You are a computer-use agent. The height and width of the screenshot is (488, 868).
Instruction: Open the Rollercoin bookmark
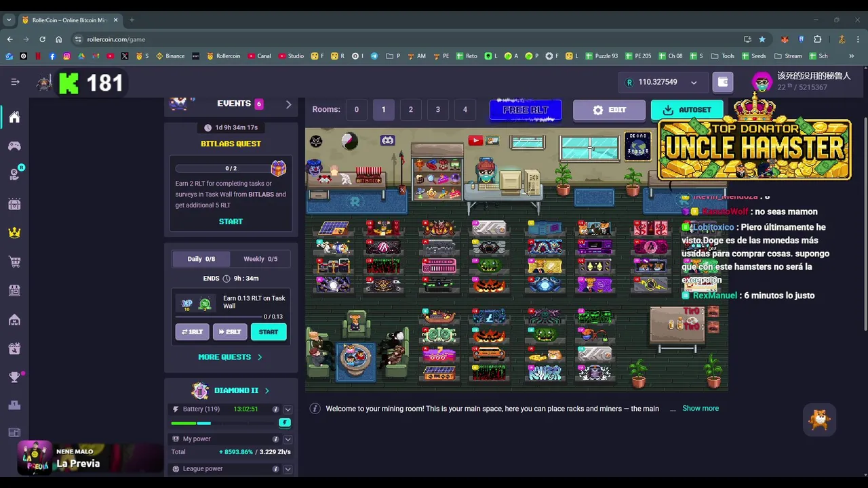(223, 56)
